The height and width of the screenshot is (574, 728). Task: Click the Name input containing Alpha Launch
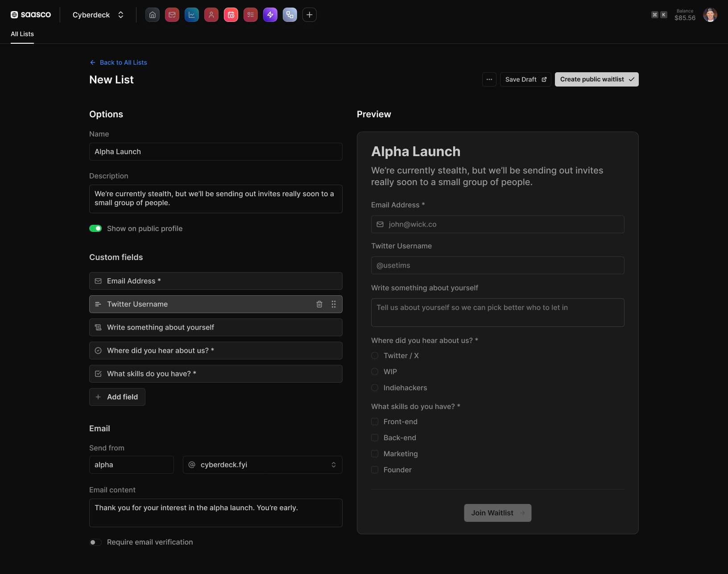click(216, 152)
